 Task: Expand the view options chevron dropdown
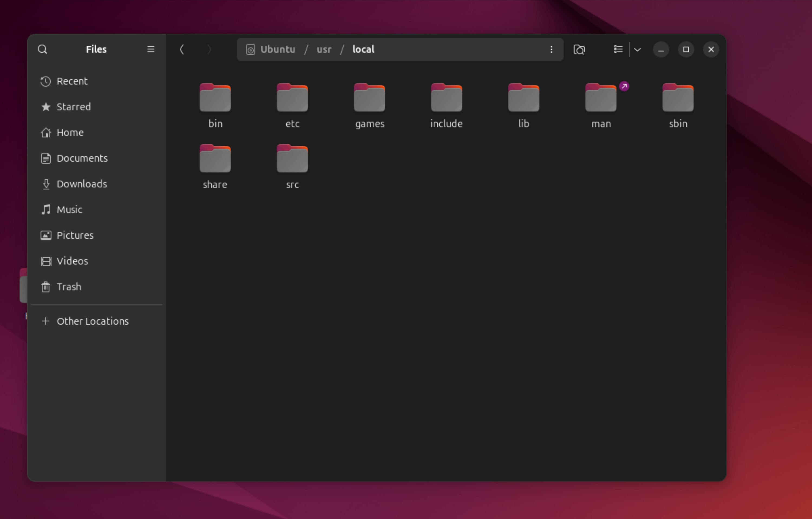[x=637, y=50]
